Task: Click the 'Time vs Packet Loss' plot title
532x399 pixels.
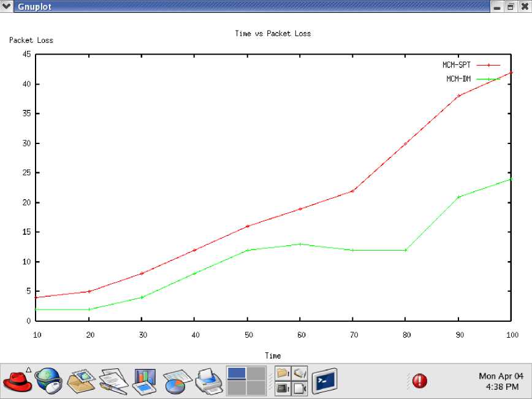Action: [273, 33]
